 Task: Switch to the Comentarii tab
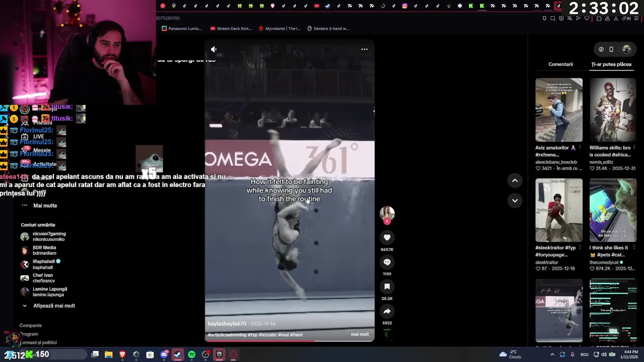pos(560,64)
